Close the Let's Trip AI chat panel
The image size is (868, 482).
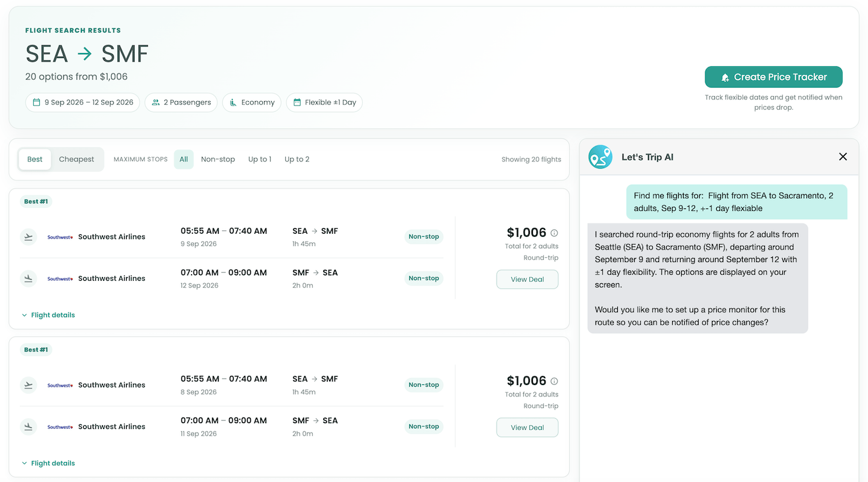(x=843, y=157)
